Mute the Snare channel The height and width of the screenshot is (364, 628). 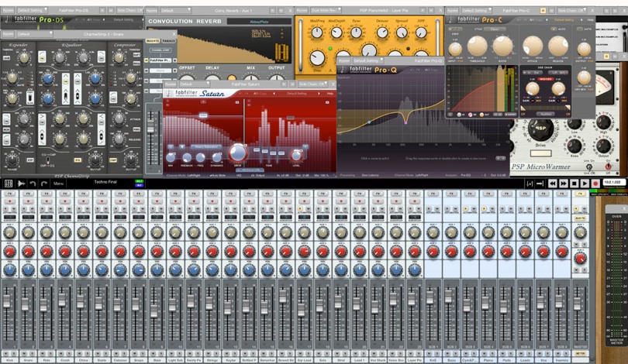click(x=25, y=354)
